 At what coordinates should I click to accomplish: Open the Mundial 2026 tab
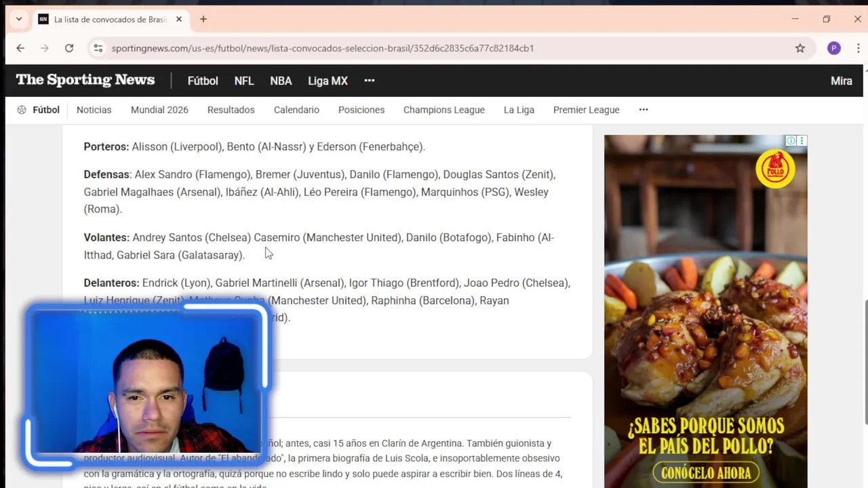[x=159, y=110]
